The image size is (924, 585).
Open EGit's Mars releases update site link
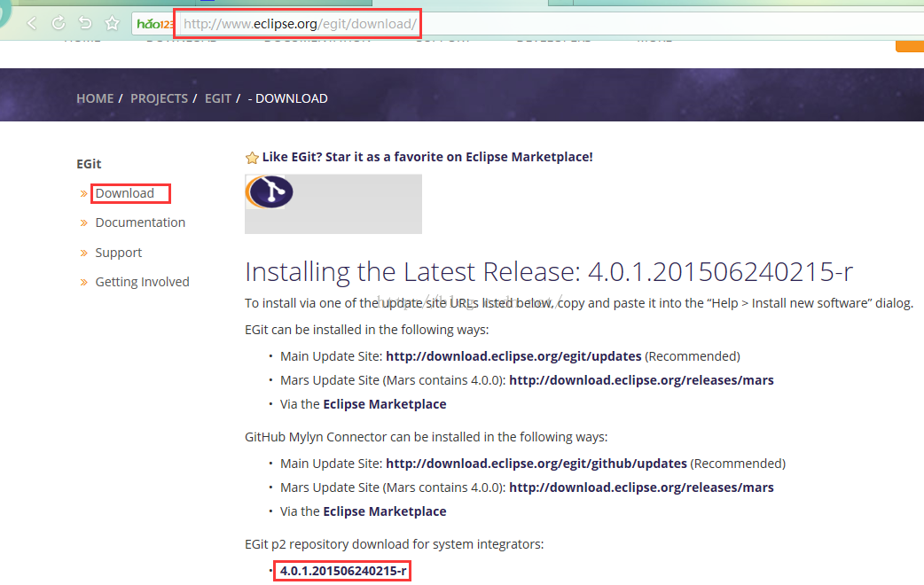641,380
